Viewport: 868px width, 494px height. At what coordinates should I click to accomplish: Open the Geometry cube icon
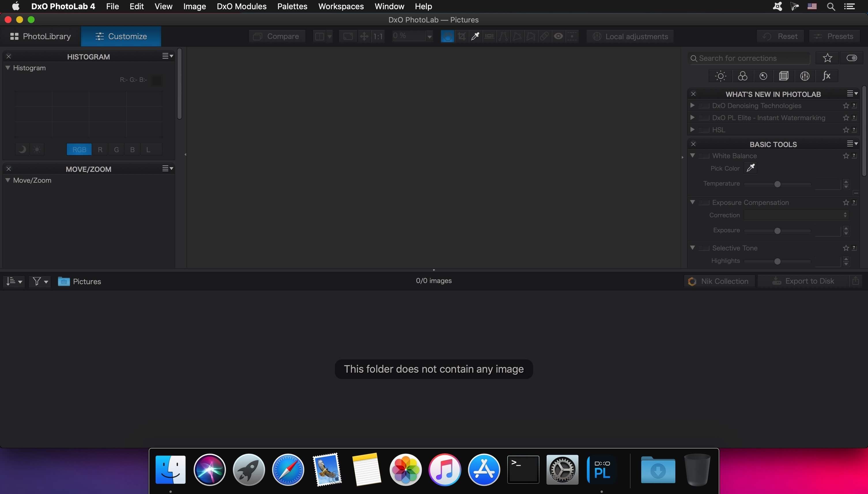tap(784, 76)
